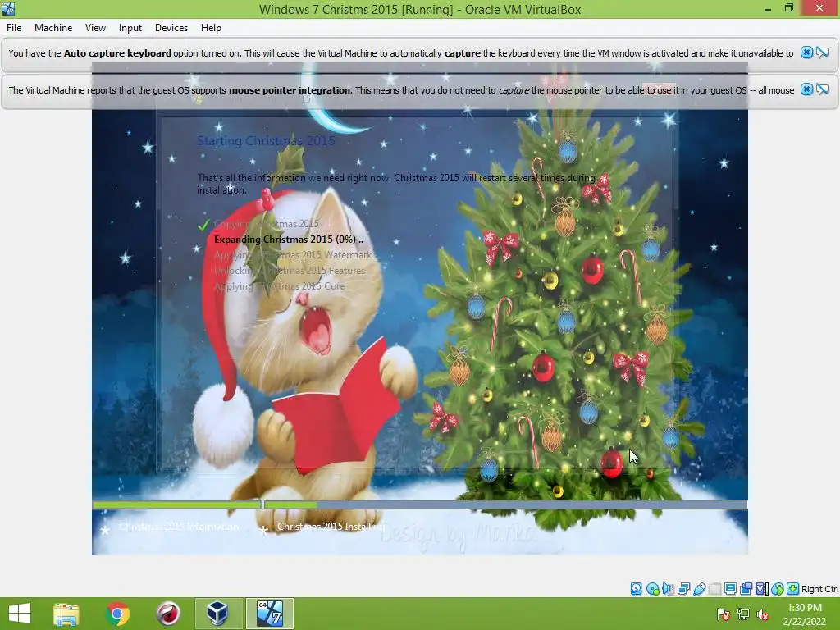This screenshot has height=630, width=840.
Task: Click the 'Unlocking Christmas 2015 Features' step
Action: tap(290, 271)
